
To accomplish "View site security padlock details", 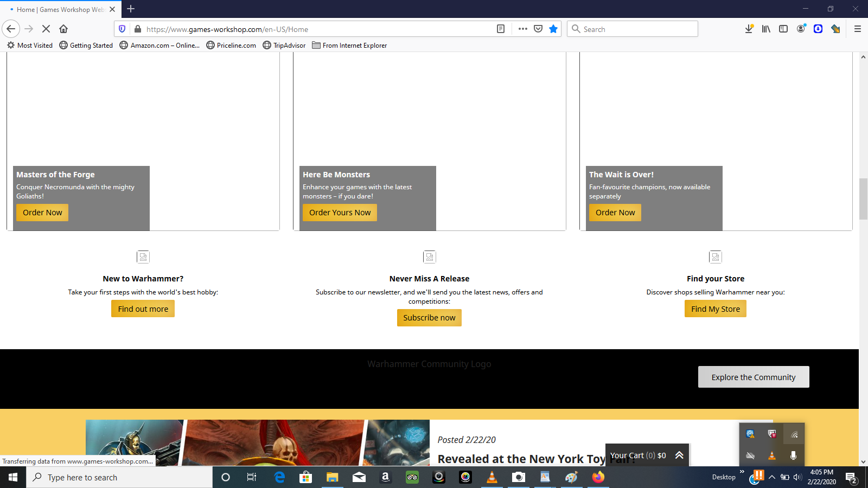I will click(x=138, y=29).
